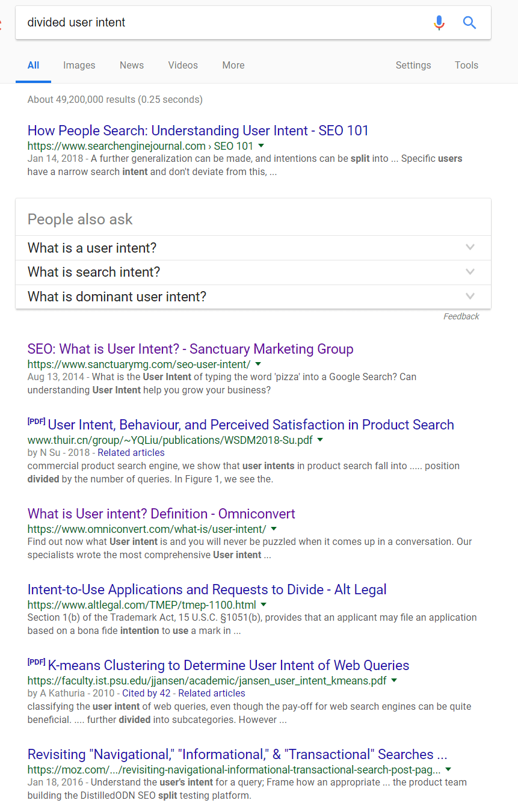The width and height of the screenshot is (518, 812).
Task: Open "How People Search: Understanding User Intent" result
Action: pyautogui.click(x=198, y=131)
